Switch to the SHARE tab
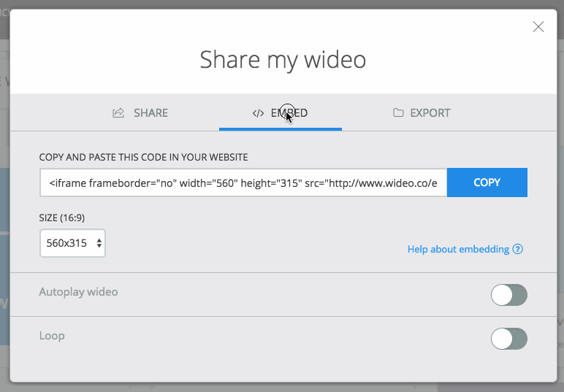This screenshot has width=564, height=392. pos(150,113)
